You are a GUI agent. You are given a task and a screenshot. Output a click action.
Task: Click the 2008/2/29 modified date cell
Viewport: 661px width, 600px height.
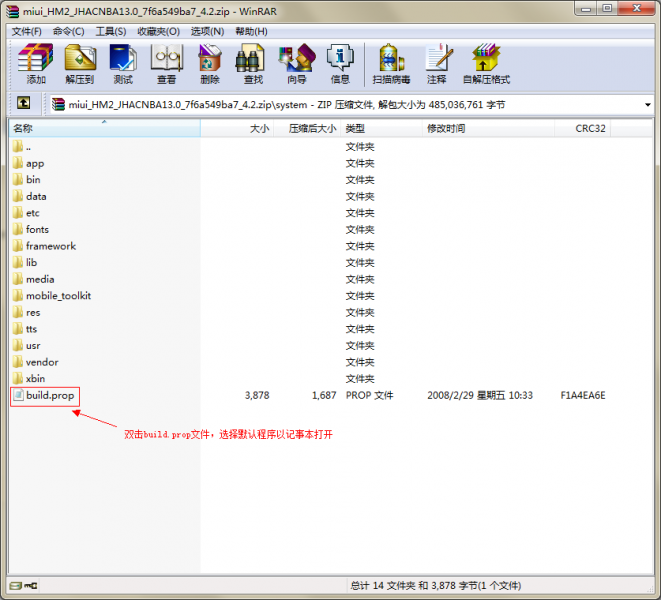480,395
